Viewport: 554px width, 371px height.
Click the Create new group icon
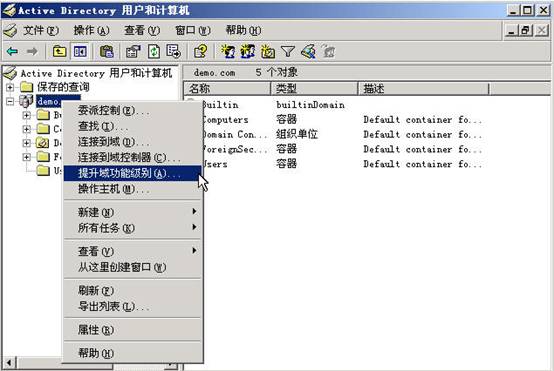[x=248, y=52]
